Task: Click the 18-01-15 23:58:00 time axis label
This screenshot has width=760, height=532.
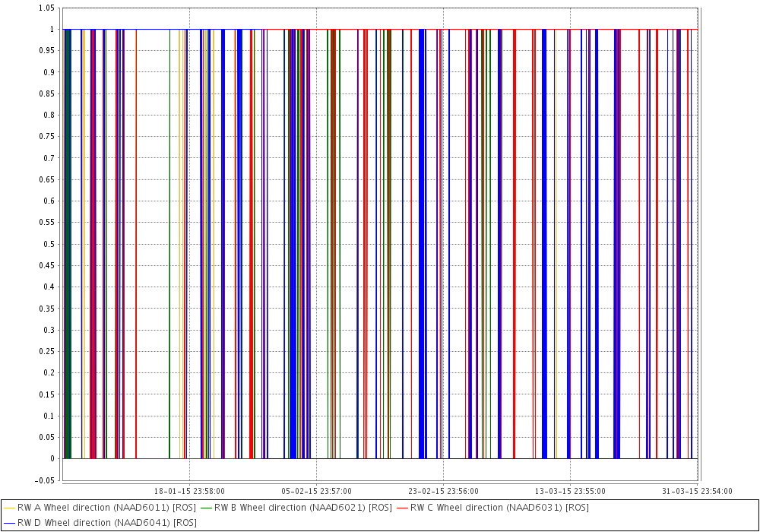Action: [189, 491]
